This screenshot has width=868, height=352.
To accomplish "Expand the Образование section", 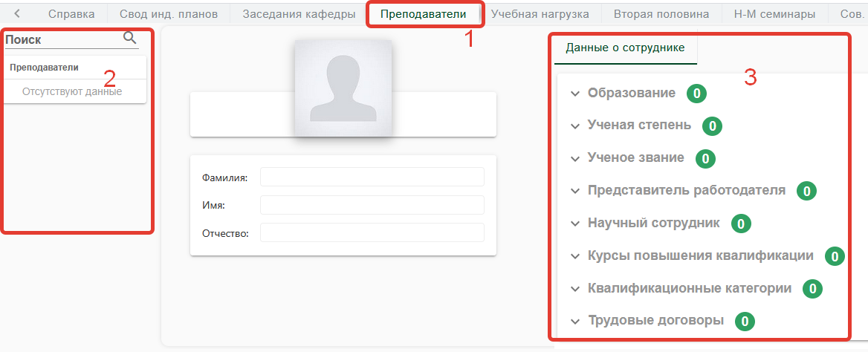I will pos(631,94).
